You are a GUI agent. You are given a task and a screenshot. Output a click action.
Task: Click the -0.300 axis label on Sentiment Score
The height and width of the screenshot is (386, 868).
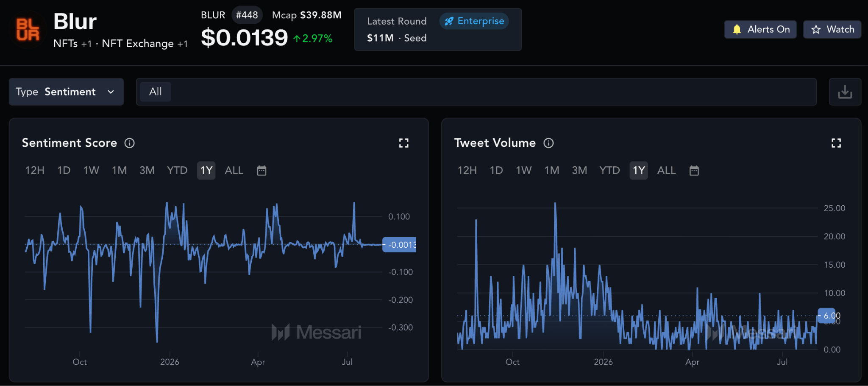click(401, 327)
